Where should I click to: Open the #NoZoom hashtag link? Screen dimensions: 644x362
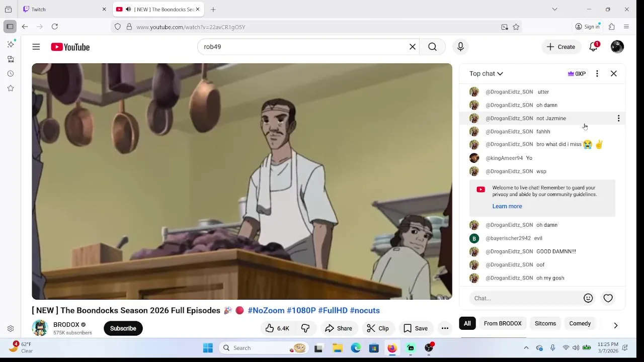[266, 311]
